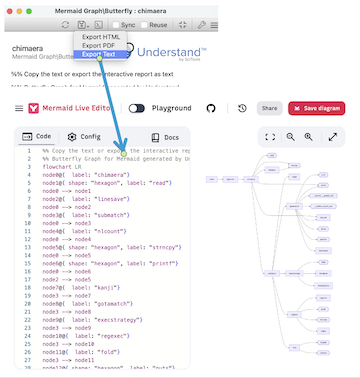Open the export dropdown in Understand toolbar
The width and height of the screenshot is (360, 378).
(x=82, y=25)
